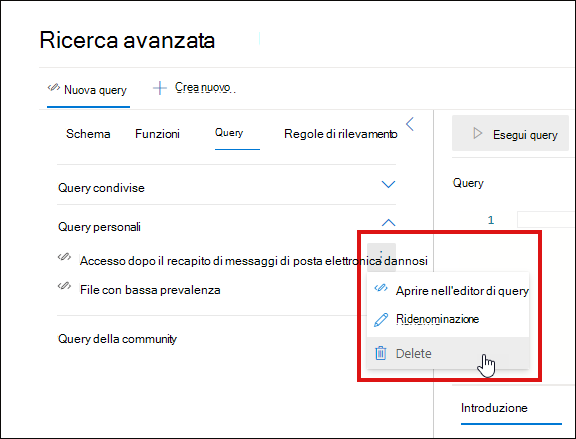Click the plus icon for Crea nuovo
The width and height of the screenshot is (576, 439).
[x=160, y=88]
